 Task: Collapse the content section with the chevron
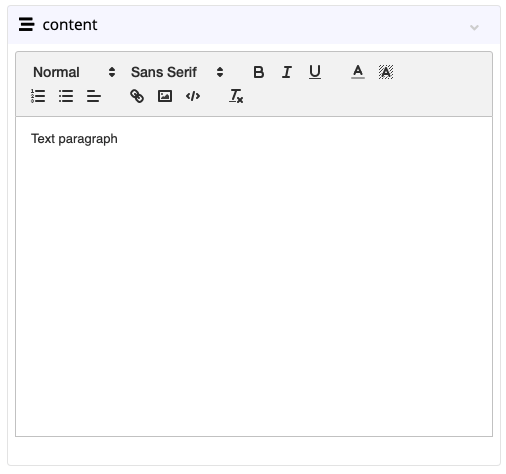pos(474,27)
